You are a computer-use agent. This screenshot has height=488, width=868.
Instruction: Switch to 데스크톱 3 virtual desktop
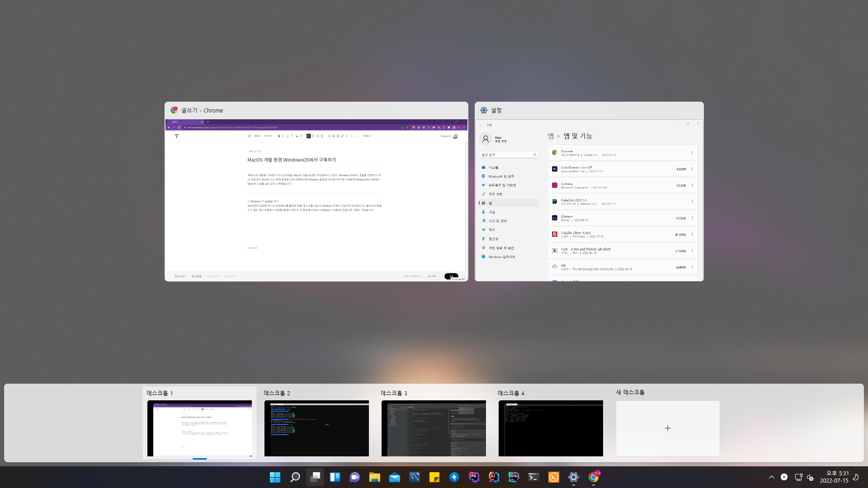tap(434, 427)
